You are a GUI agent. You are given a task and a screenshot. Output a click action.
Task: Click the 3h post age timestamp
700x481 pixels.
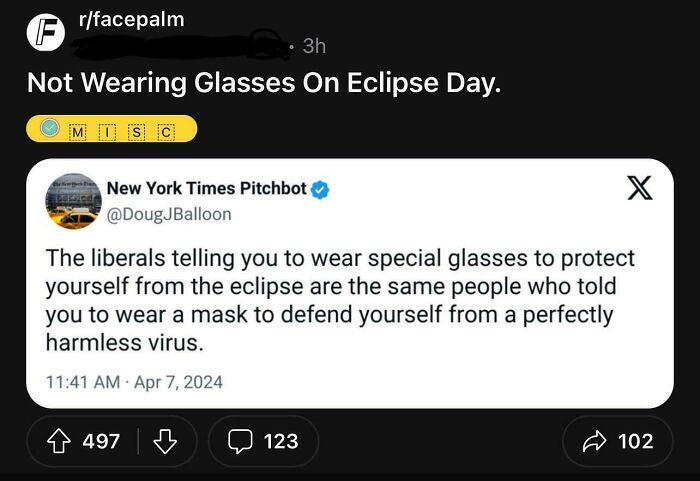pyautogui.click(x=313, y=46)
